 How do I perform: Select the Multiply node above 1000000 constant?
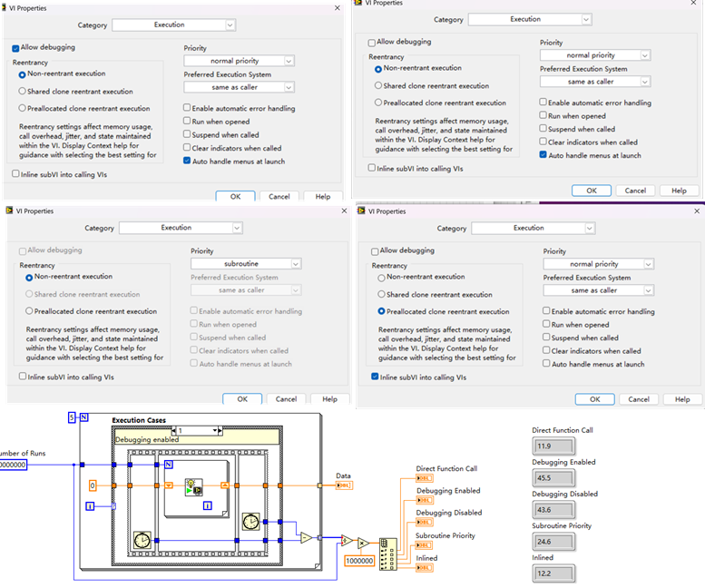362,543
